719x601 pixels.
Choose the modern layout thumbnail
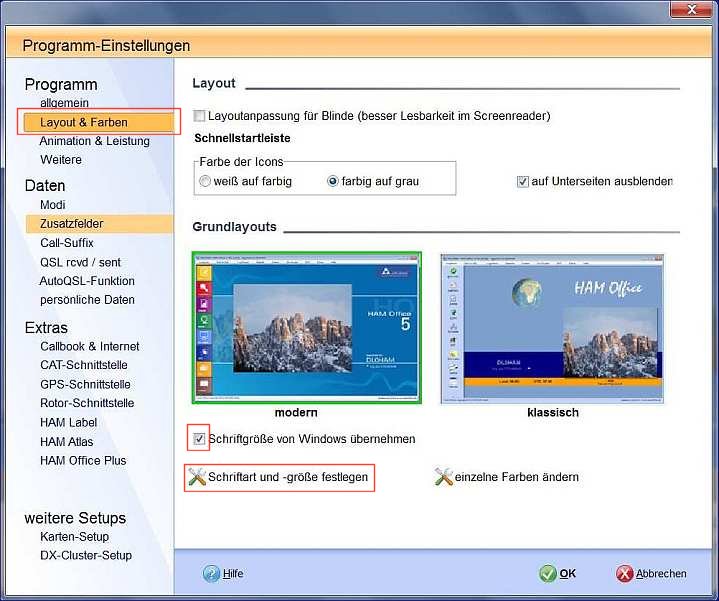point(307,328)
